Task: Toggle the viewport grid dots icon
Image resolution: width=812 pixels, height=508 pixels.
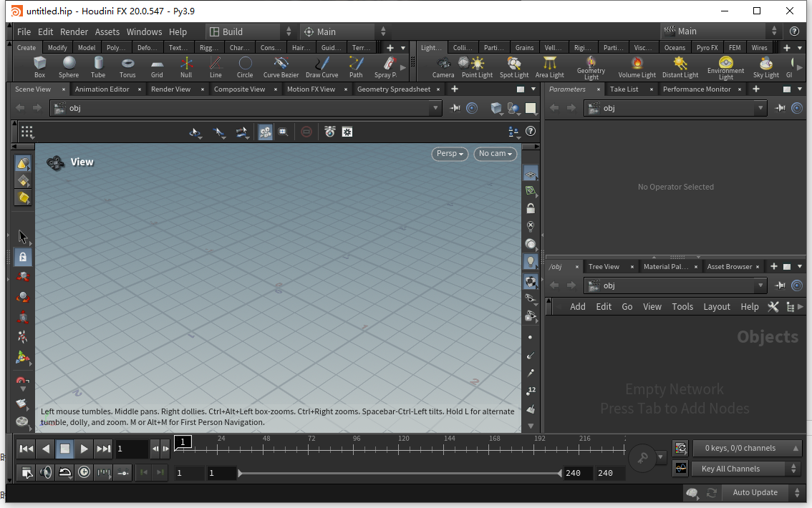Action: (x=27, y=132)
